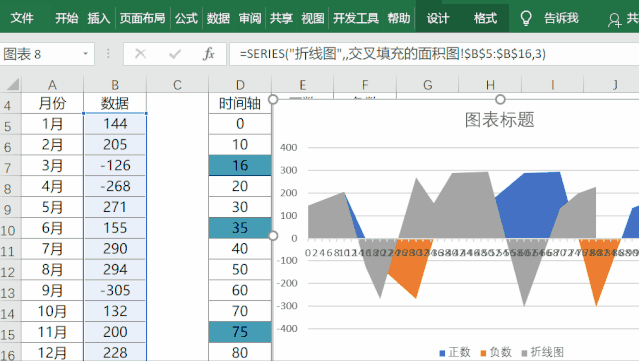639x361 pixels.
Task: Click the 正数 legend entry
Action: click(455, 352)
